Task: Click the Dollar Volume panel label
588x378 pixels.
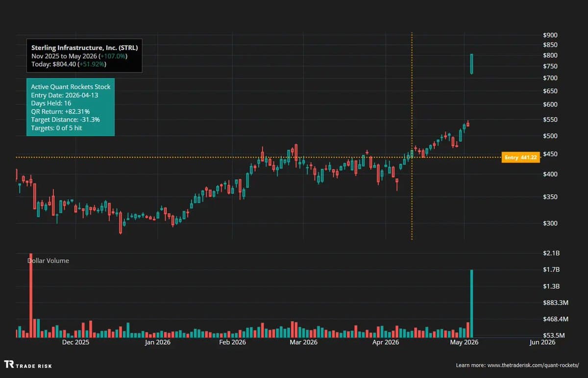Action: point(48,261)
